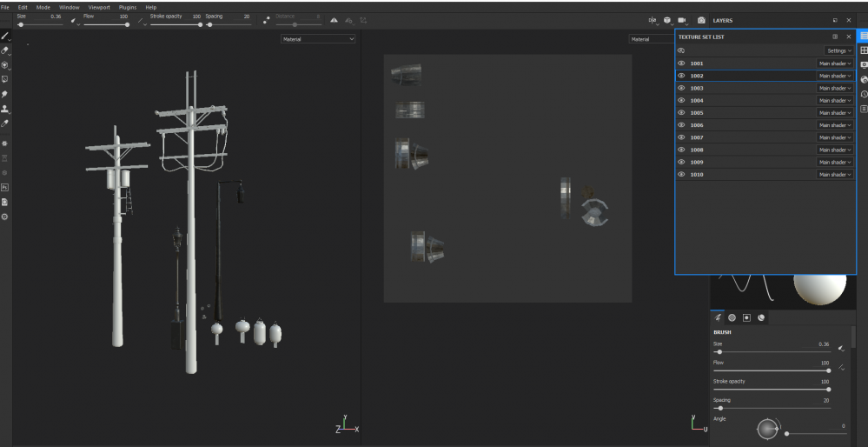Select the Paint brush tool
868x447 pixels.
[5, 37]
